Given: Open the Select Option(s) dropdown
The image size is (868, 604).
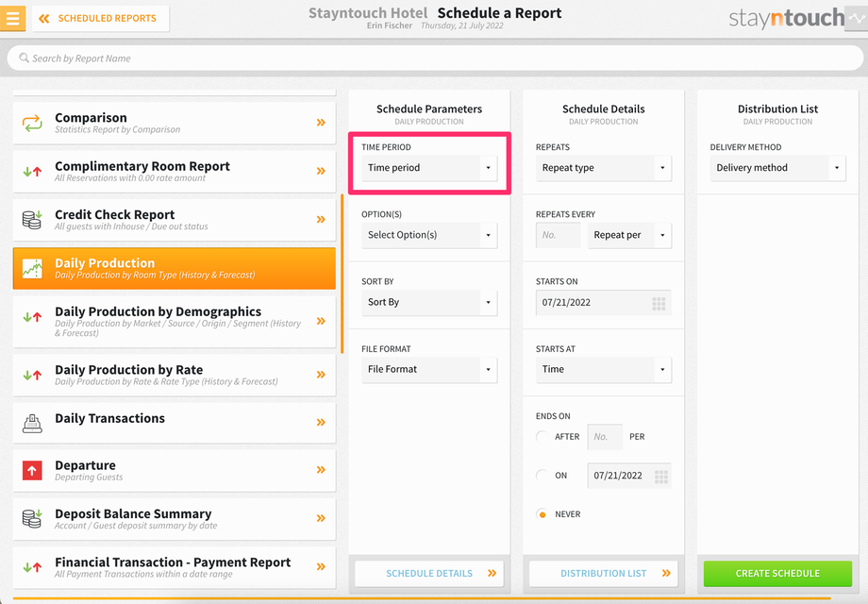Looking at the screenshot, I should coord(429,235).
